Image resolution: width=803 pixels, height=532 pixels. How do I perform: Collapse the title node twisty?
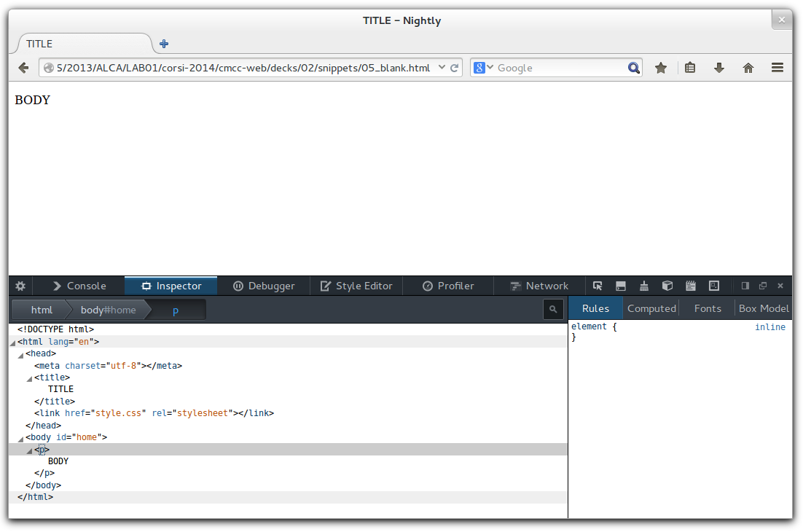pos(30,378)
